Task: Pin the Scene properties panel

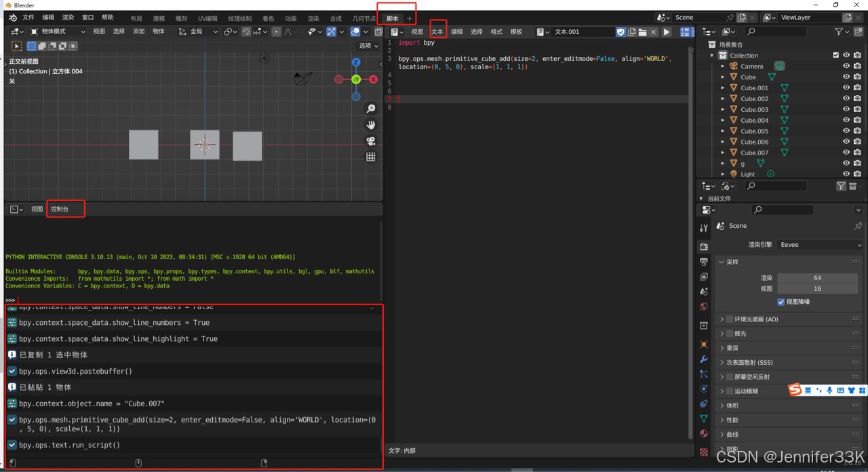Action: [x=858, y=226]
